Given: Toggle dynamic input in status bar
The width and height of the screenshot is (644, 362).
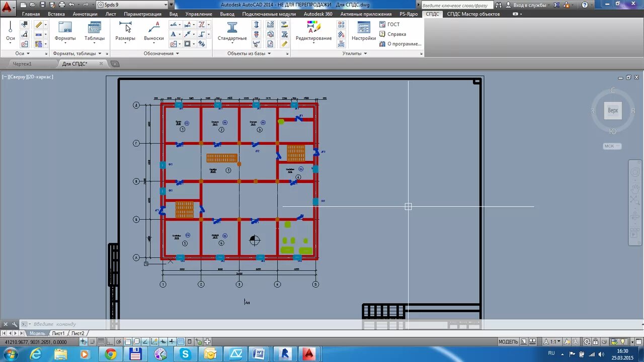Looking at the screenshot, I should pyautogui.click(x=163, y=342).
